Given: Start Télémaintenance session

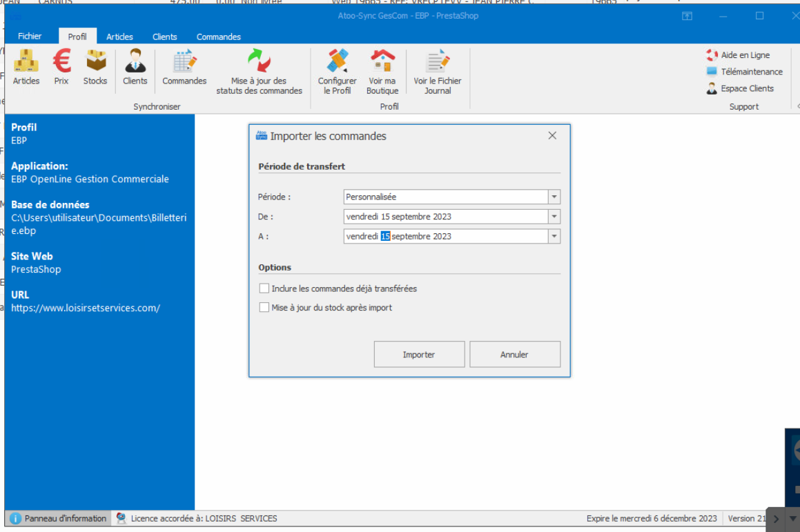Looking at the screenshot, I should point(744,72).
